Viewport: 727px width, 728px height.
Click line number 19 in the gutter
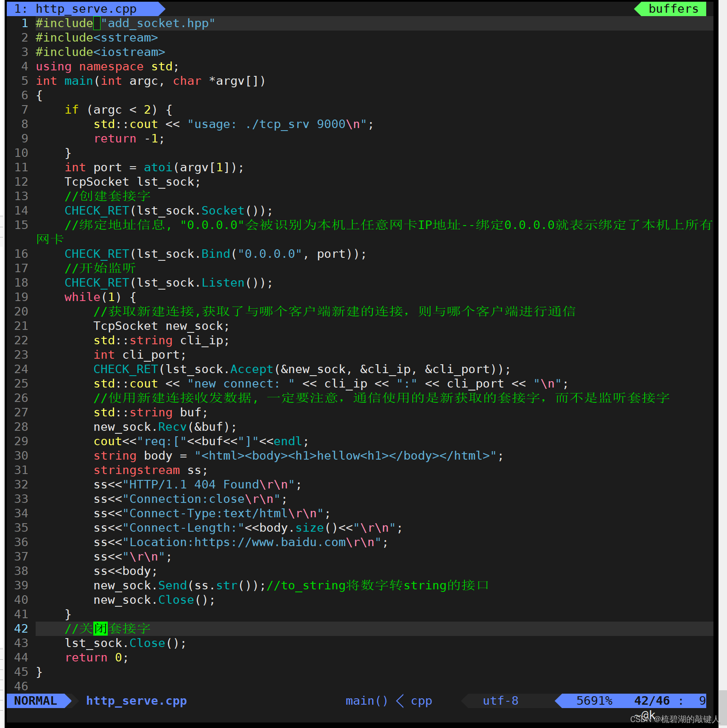click(x=21, y=297)
